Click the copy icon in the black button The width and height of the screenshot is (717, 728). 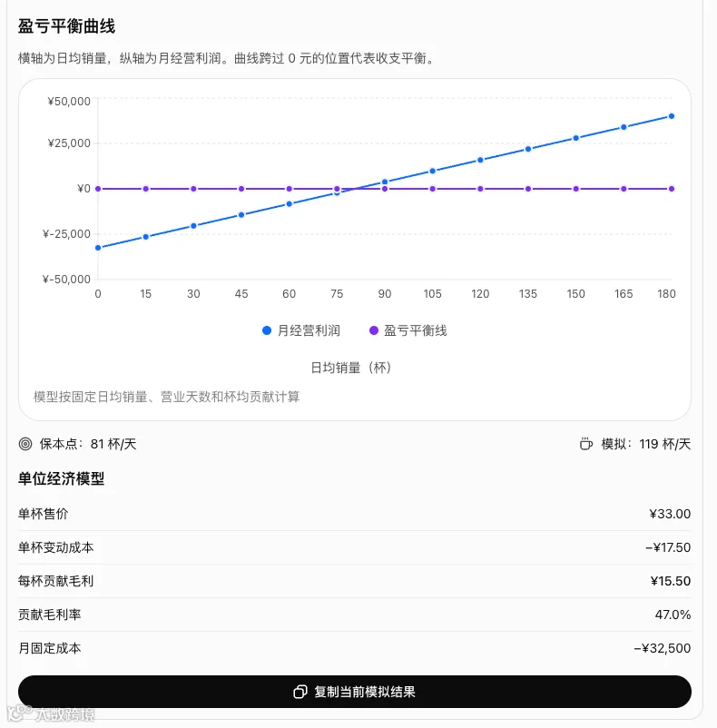300,692
